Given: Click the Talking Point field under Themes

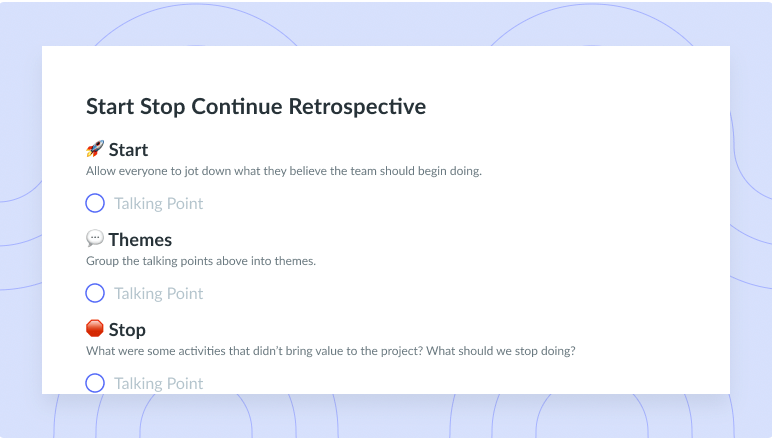Looking at the screenshot, I should [159, 293].
